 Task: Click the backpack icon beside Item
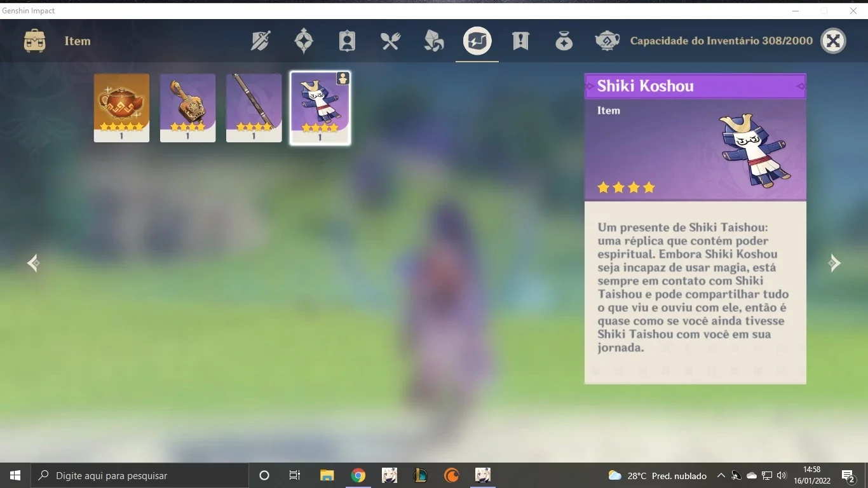pos(34,41)
